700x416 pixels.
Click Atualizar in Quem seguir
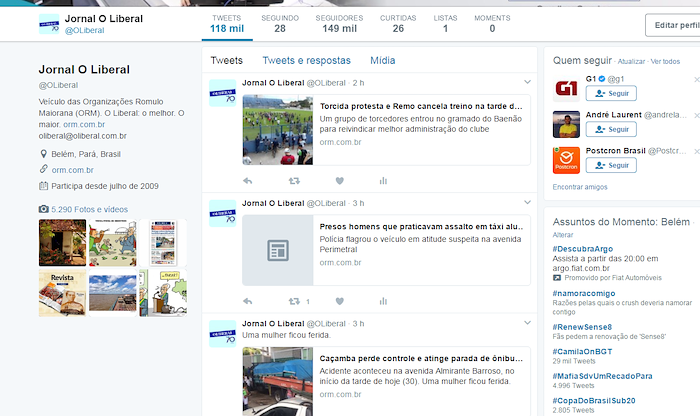tap(631, 62)
